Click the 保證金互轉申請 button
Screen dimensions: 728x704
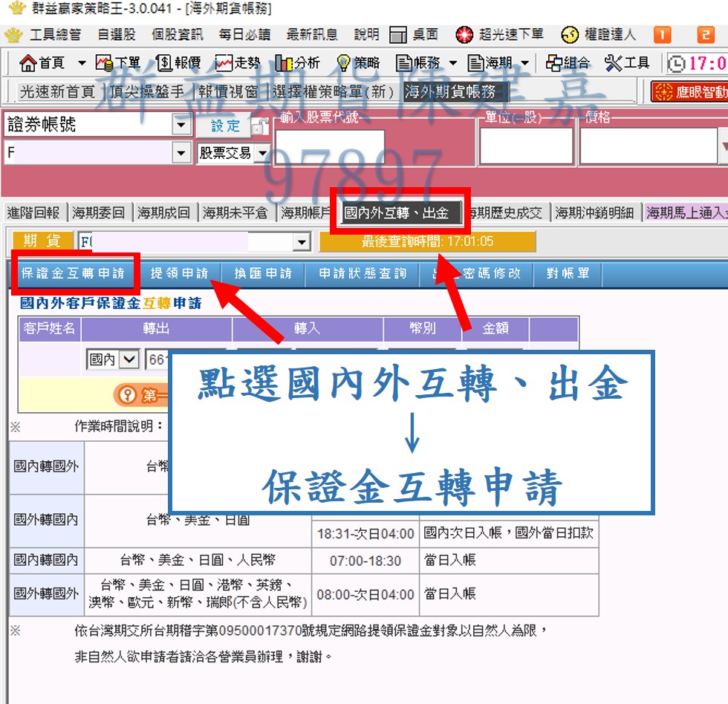pos(73,273)
